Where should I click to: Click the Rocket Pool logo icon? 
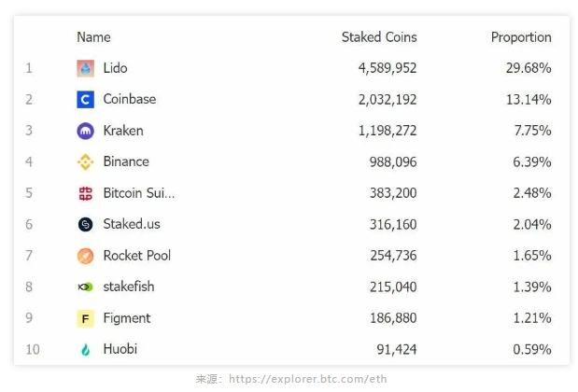pyautogui.click(x=85, y=256)
